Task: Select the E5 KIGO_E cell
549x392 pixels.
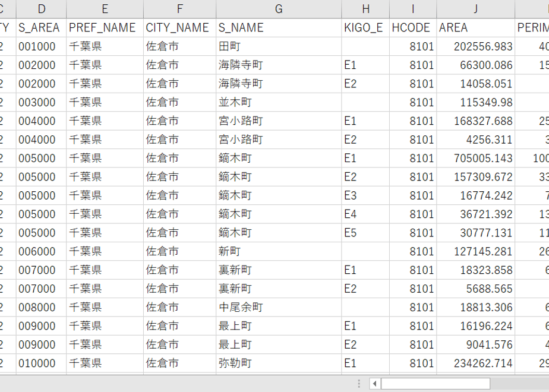Action: (x=365, y=233)
